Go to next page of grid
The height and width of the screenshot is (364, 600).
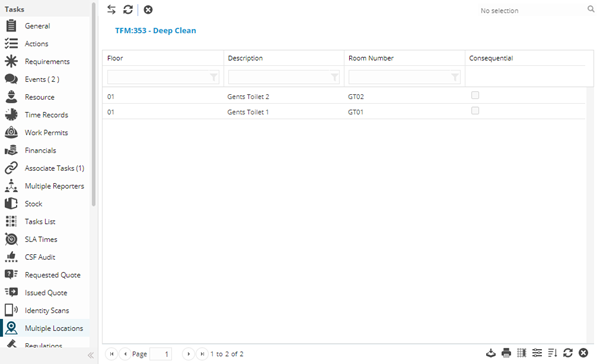(188, 354)
